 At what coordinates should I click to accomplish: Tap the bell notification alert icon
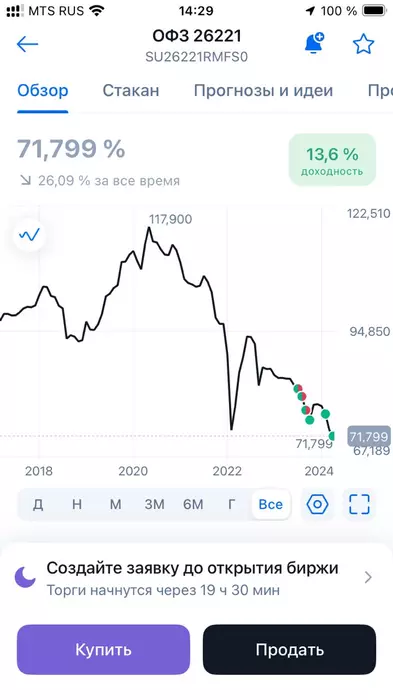click(315, 43)
